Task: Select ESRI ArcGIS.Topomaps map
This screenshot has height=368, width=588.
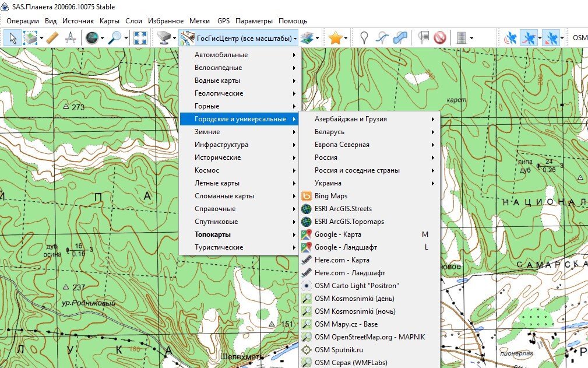Action: pos(369,222)
